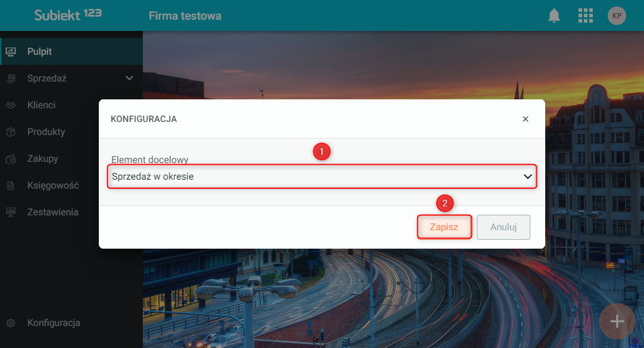The height and width of the screenshot is (348, 644).
Task: Click the Subiekt 123 logo
Action: pyautogui.click(x=68, y=15)
